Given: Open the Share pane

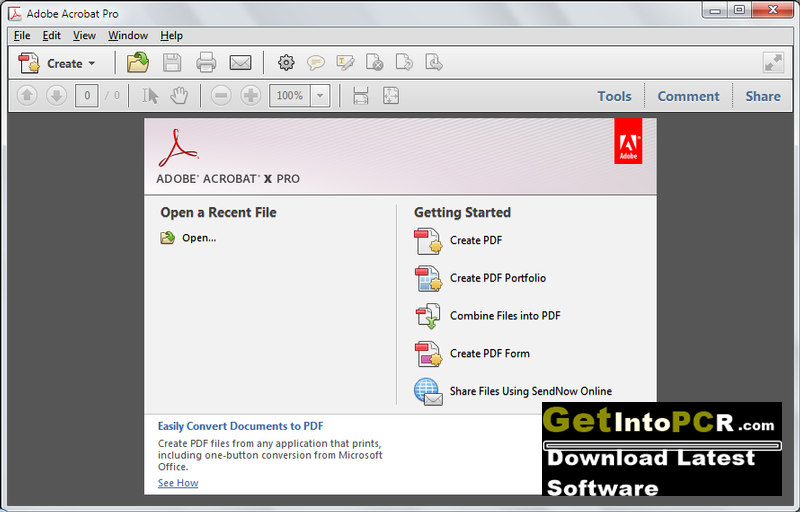Looking at the screenshot, I should point(763,96).
